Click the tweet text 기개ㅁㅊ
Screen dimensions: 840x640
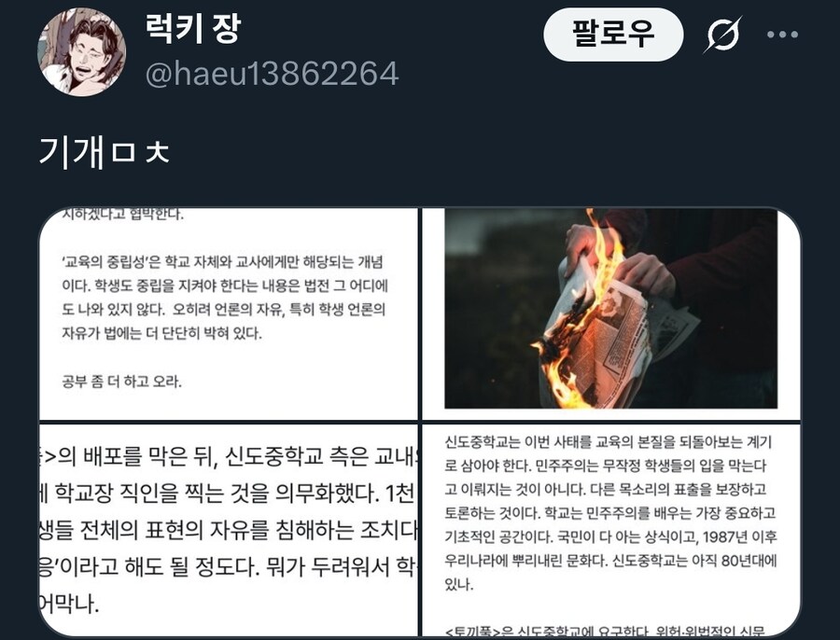pyautogui.click(x=105, y=152)
